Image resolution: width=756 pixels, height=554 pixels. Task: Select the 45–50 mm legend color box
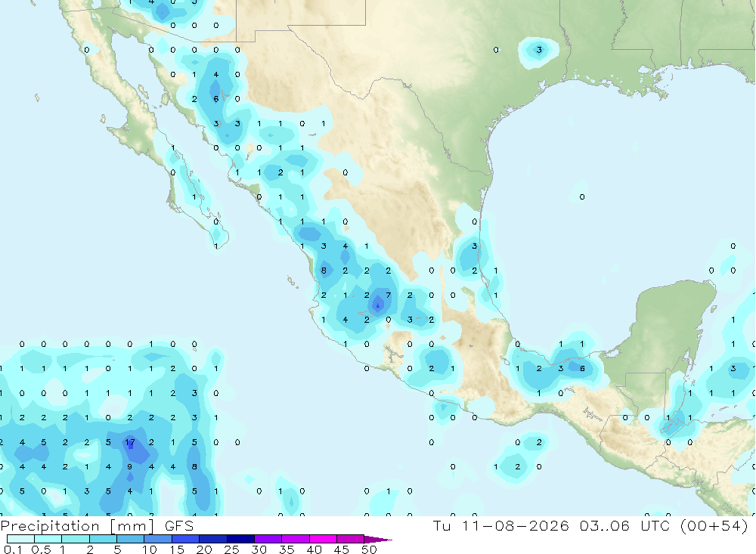[x=350, y=539]
